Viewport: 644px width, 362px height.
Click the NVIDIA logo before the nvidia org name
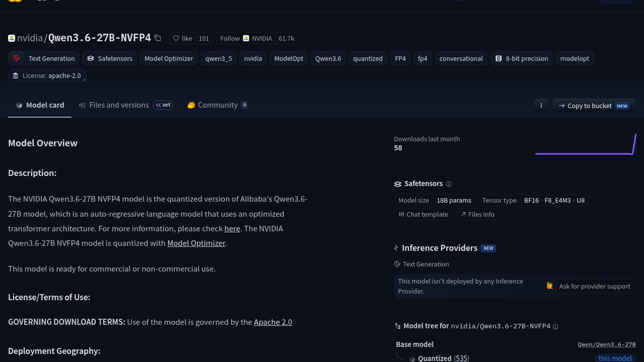11,38
